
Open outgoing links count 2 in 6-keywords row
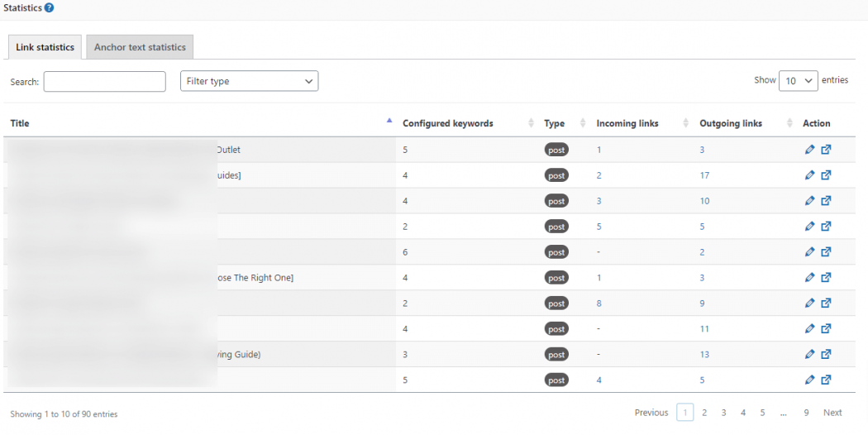(702, 251)
